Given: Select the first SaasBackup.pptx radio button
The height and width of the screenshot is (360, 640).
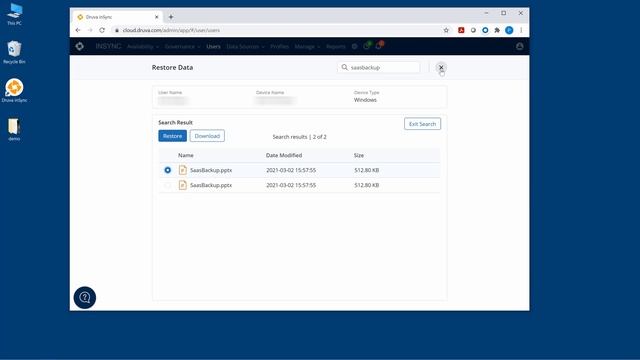Looking at the screenshot, I should 168,170.
